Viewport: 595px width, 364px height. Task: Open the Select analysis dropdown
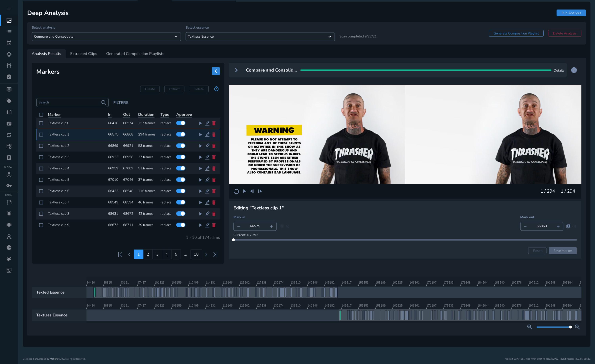(x=106, y=37)
